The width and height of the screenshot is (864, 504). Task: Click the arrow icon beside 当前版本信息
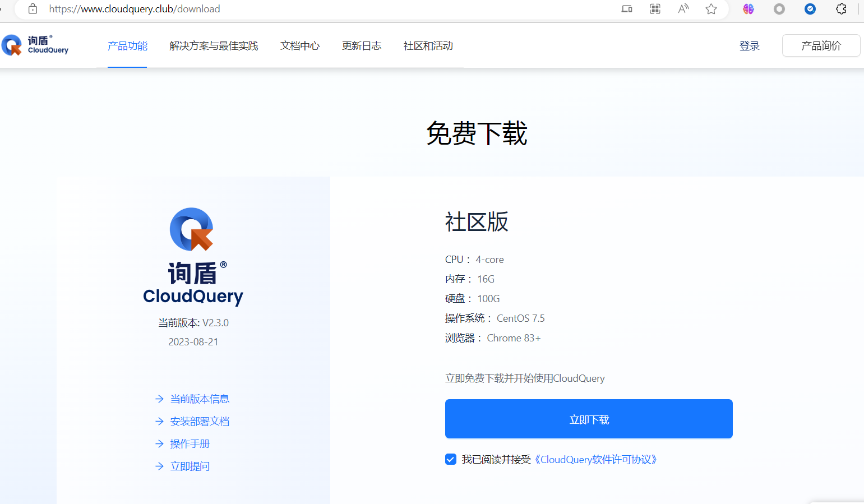pos(160,399)
